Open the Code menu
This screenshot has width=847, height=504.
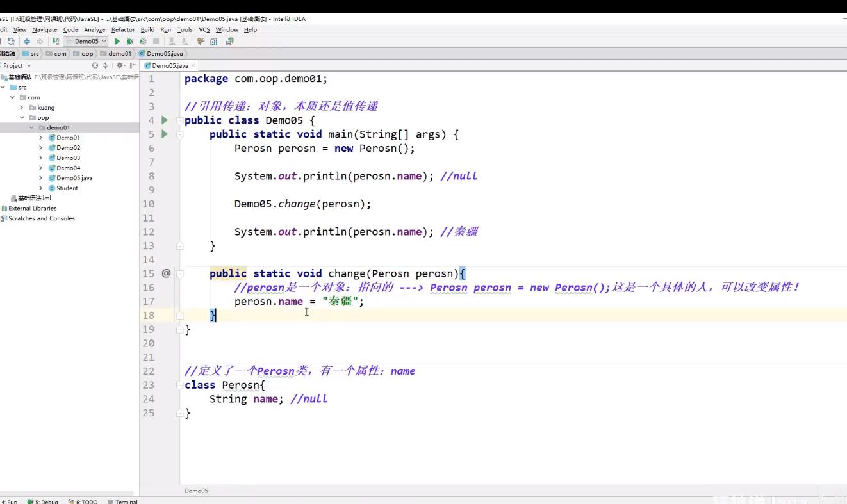pos(70,29)
